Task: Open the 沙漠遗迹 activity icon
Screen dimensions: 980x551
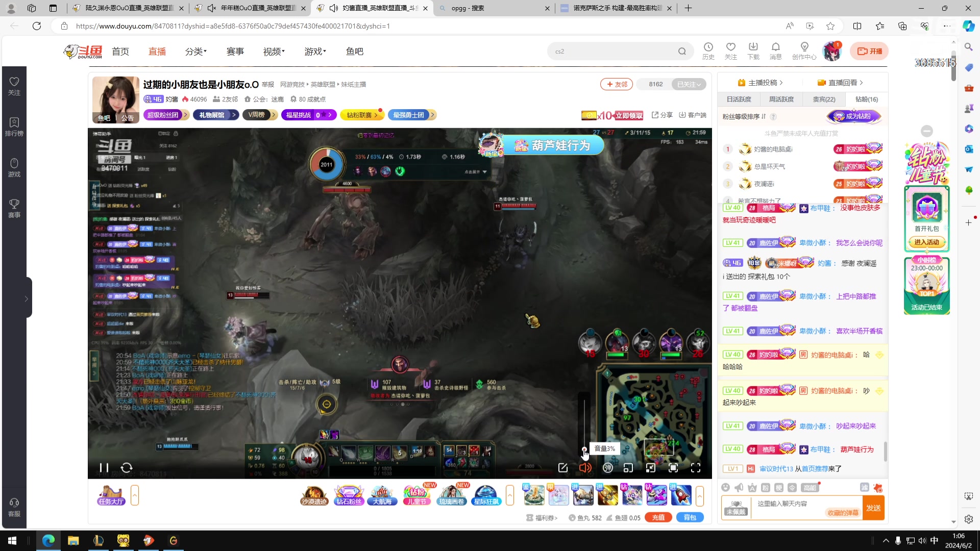Action: click(314, 495)
